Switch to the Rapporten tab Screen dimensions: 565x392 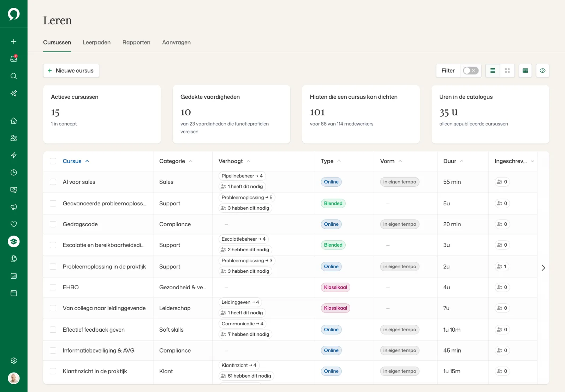(136, 42)
